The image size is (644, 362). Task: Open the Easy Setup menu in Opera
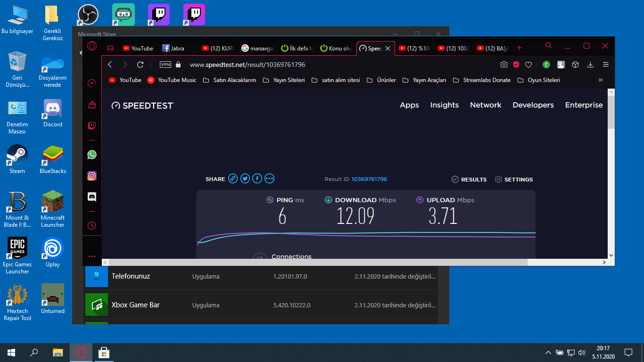click(606, 65)
